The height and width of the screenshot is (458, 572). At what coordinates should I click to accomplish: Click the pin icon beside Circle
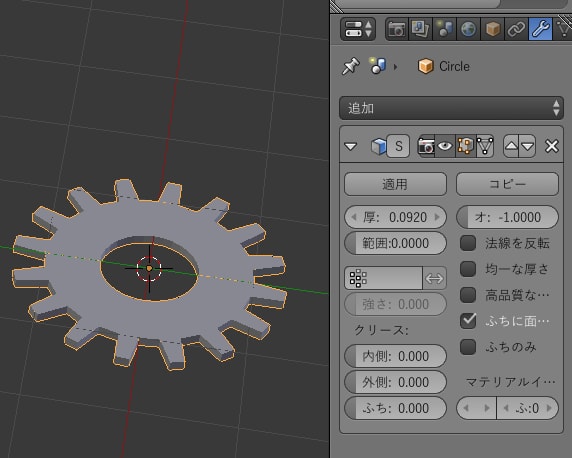pos(351,66)
